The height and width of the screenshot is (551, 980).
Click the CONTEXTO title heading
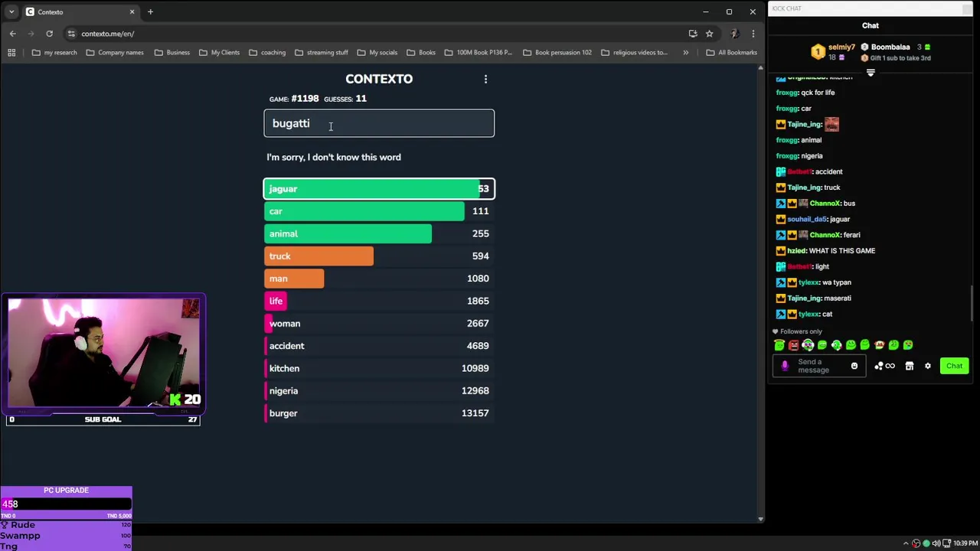[379, 79]
